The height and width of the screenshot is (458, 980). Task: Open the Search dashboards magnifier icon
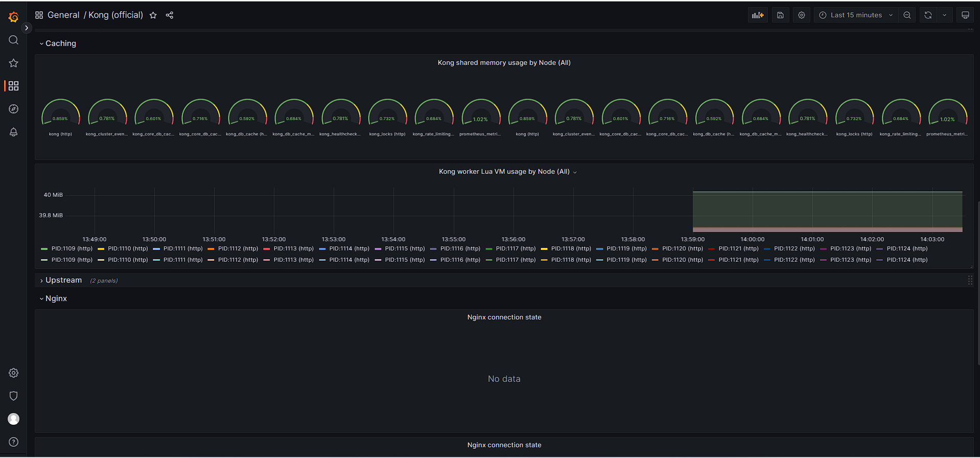(13, 40)
